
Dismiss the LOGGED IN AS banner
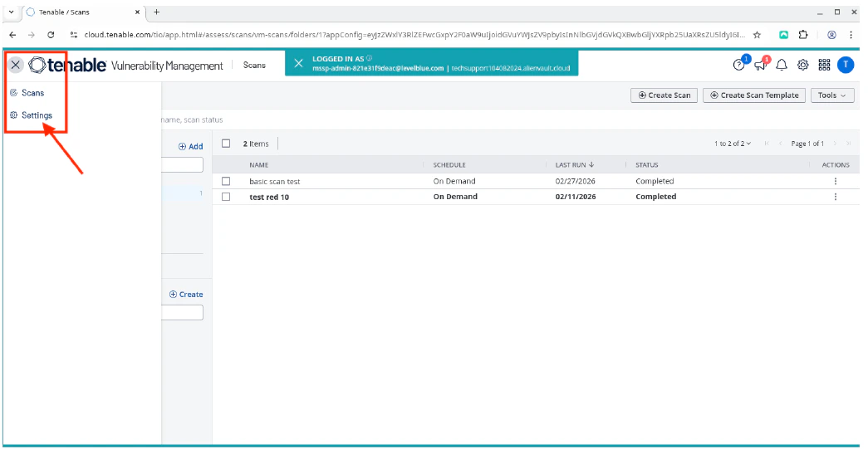pyautogui.click(x=298, y=64)
